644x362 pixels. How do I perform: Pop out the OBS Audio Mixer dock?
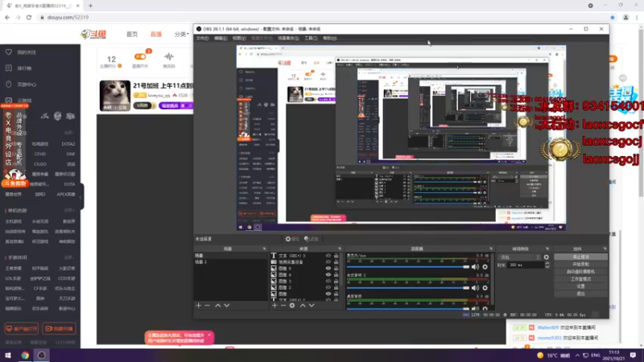coord(491,249)
